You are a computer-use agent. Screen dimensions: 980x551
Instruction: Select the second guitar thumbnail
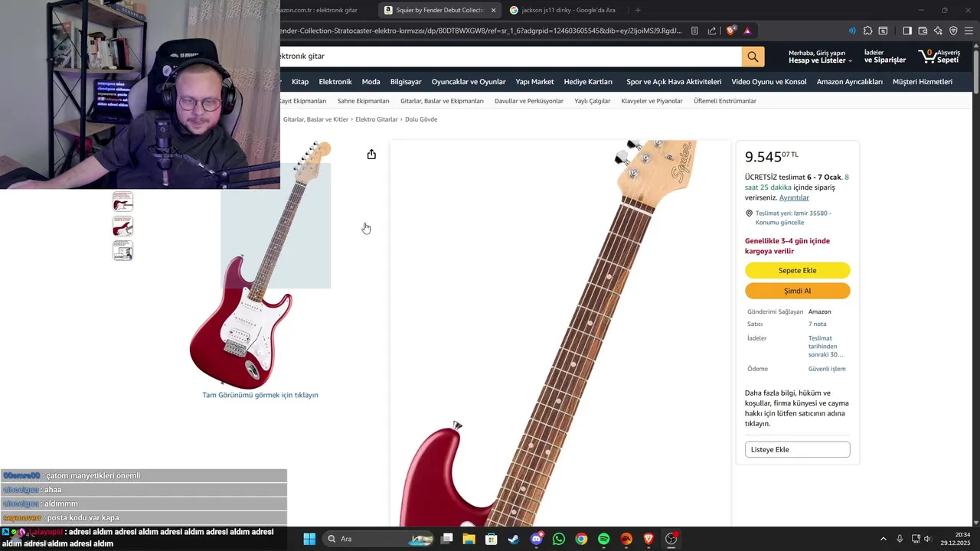coord(122,227)
